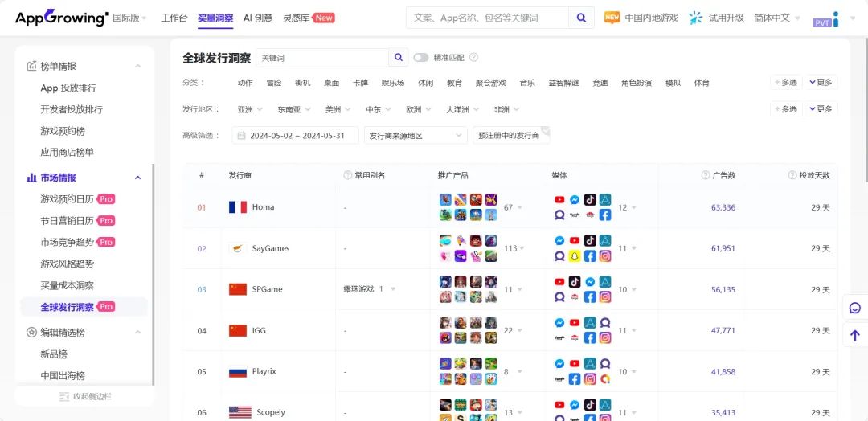
Task: Filter by the 益智解谜 category
Action: (563, 83)
